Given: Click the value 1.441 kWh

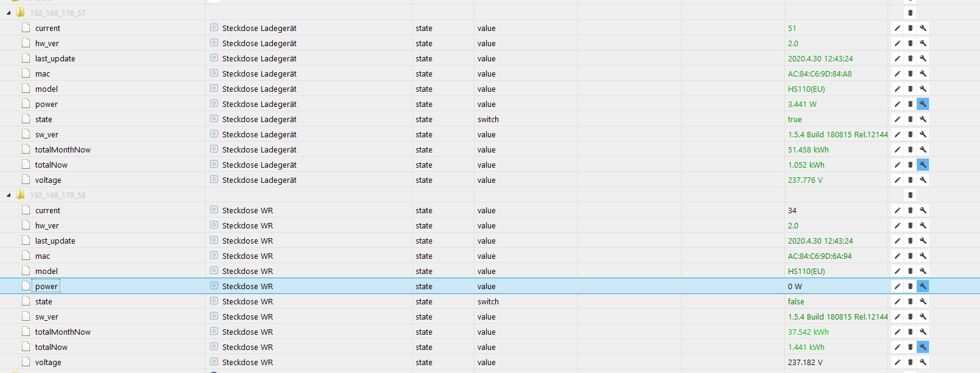Looking at the screenshot, I should pos(806,347).
